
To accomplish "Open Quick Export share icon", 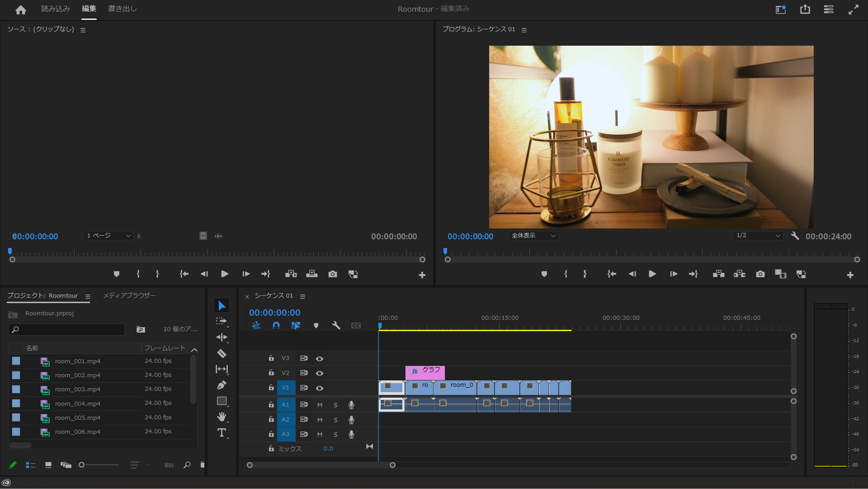I will (x=805, y=9).
